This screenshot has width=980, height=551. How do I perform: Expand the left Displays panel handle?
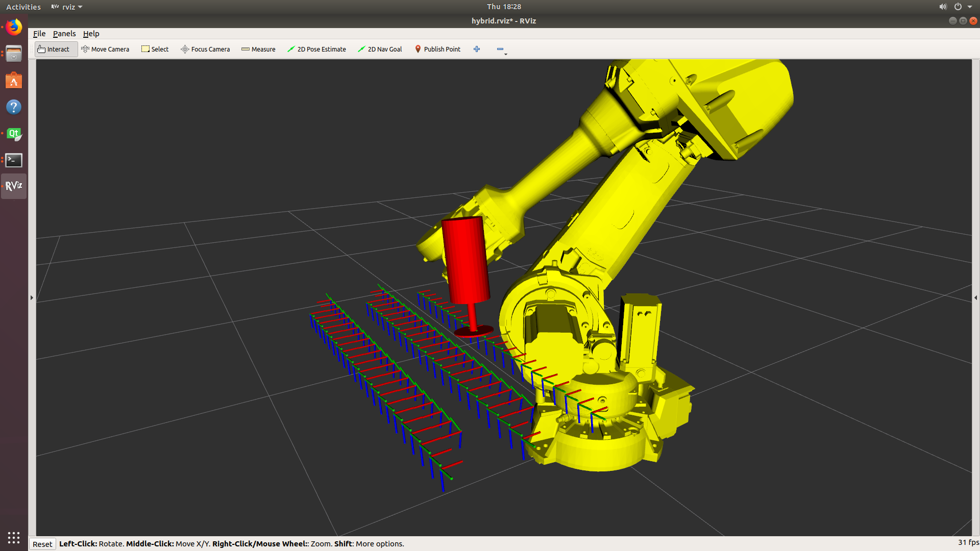point(32,297)
